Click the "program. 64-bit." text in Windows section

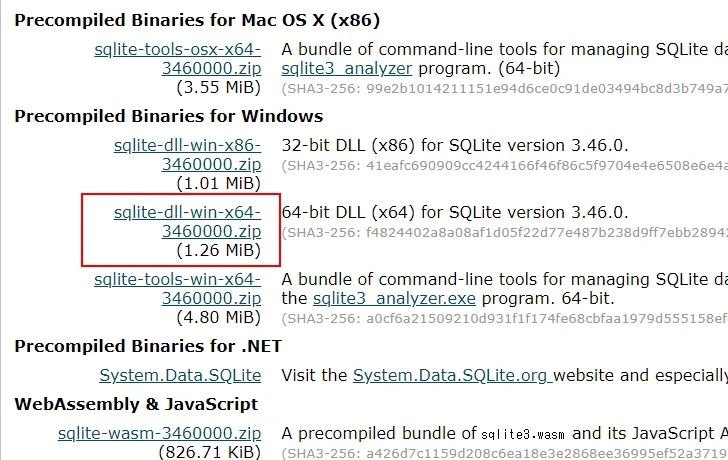click(548, 298)
